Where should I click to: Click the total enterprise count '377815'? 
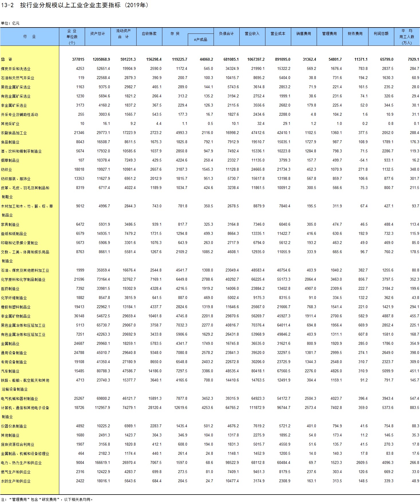pos(78,59)
